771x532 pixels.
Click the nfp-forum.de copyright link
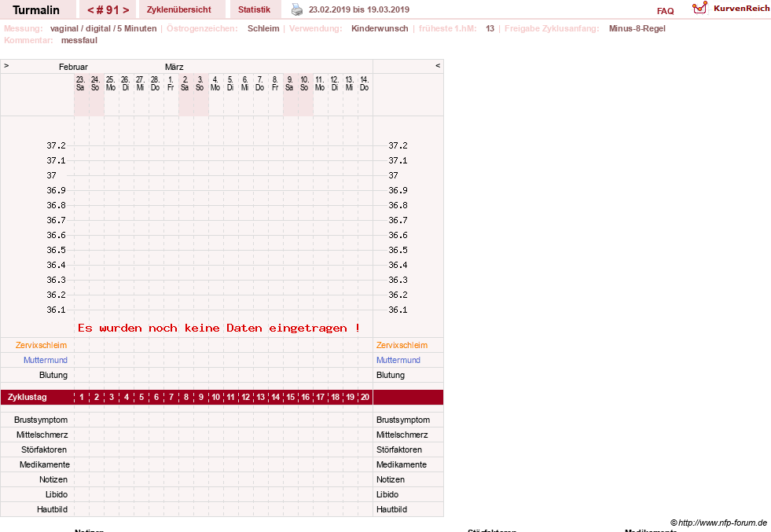718,523
